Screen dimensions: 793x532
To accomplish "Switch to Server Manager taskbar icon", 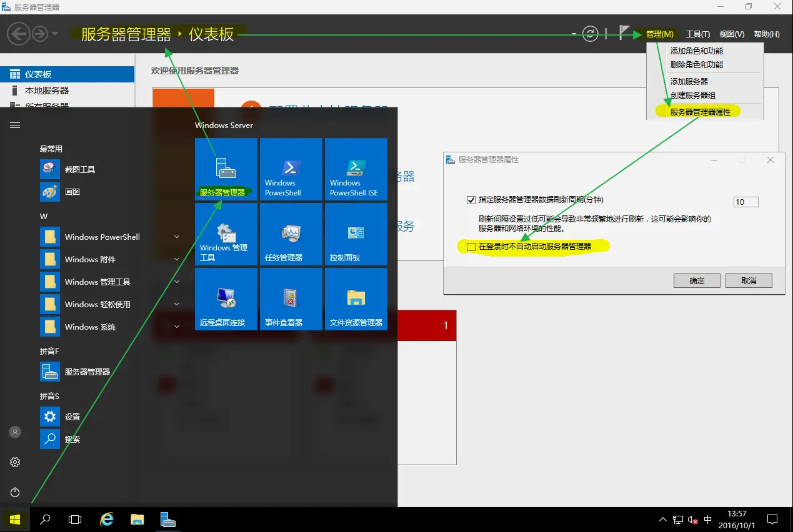I will pos(167,520).
